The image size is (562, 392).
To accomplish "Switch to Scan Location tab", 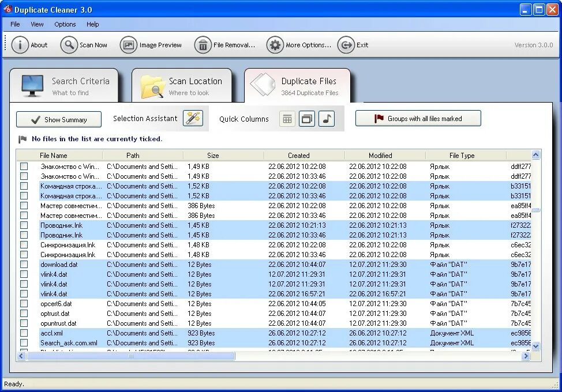I will (182, 86).
